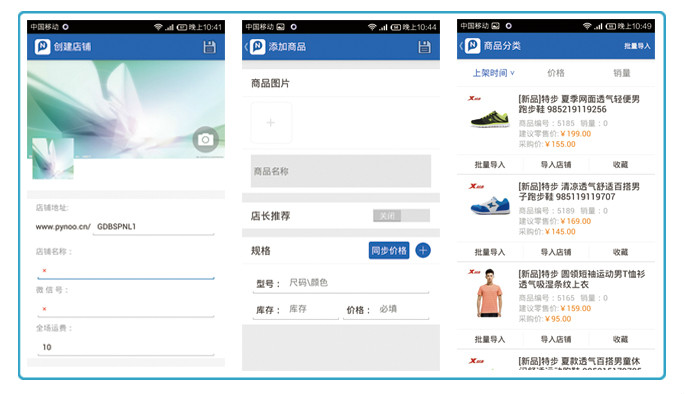Focus the 全场运费 field showing 10
The image size is (685, 394).
[126, 347]
